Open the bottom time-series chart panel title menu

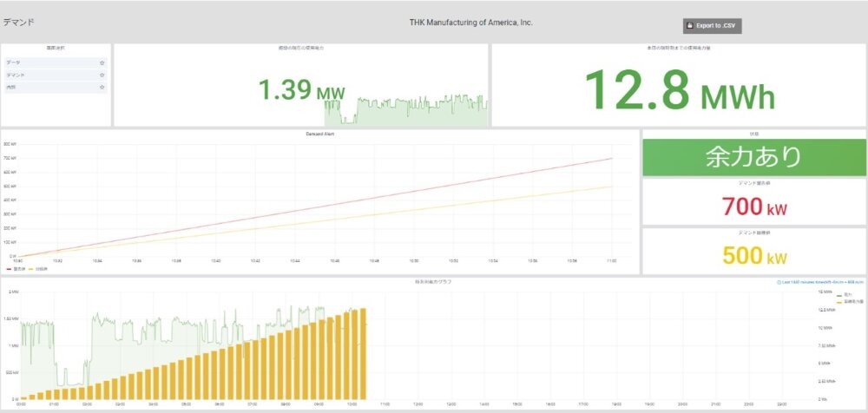(x=433, y=282)
